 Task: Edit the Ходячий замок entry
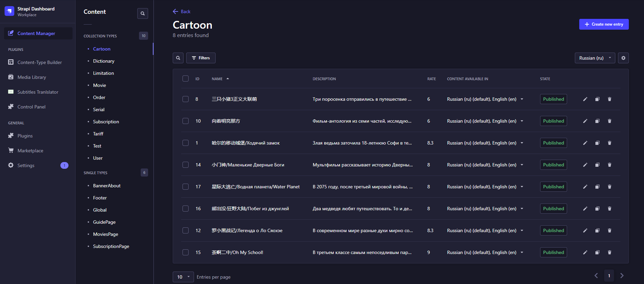pos(585,143)
